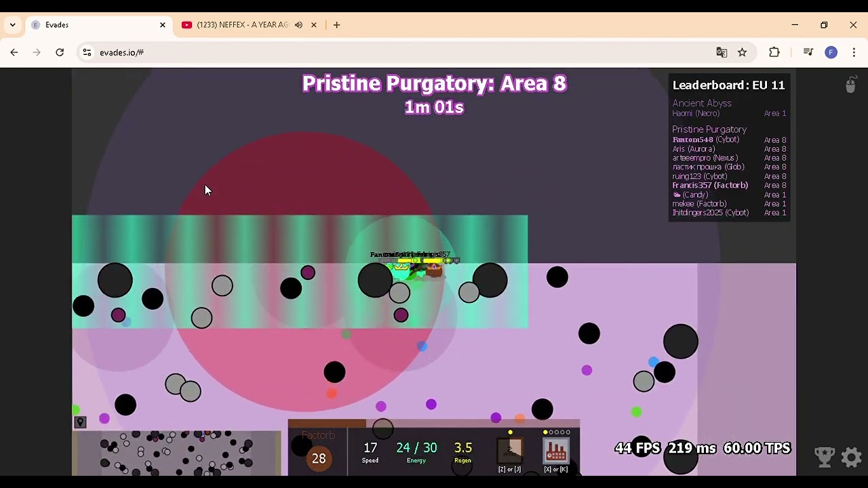
Task: Click the 44 FPS counter
Action: click(x=637, y=448)
